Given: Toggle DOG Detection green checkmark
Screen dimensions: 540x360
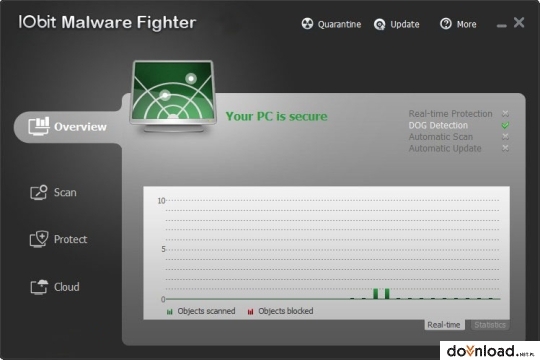Looking at the screenshot, I should (x=505, y=125).
